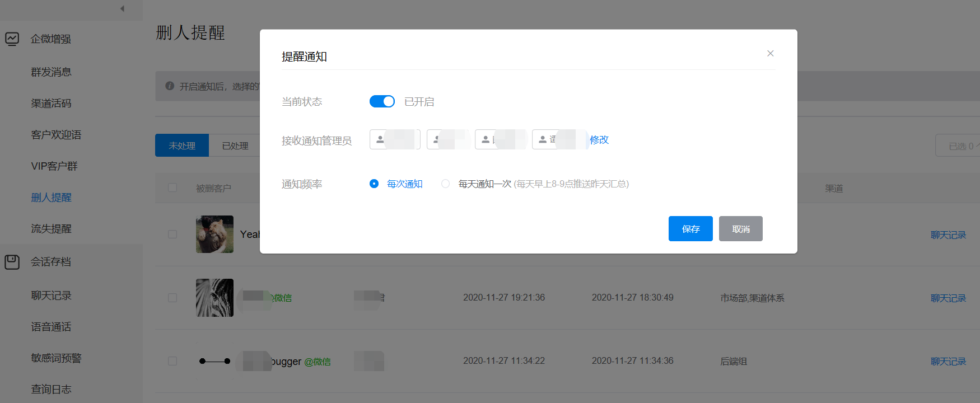Click the fourth admin's person icon tag
980x403 pixels.
click(x=543, y=139)
